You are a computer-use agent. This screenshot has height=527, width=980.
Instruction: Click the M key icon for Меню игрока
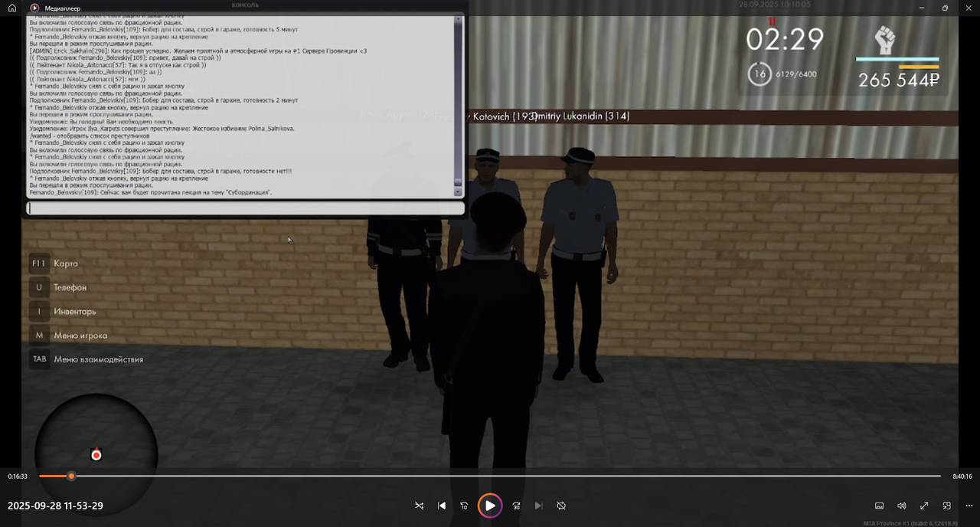pyautogui.click(x=38, y=336)
